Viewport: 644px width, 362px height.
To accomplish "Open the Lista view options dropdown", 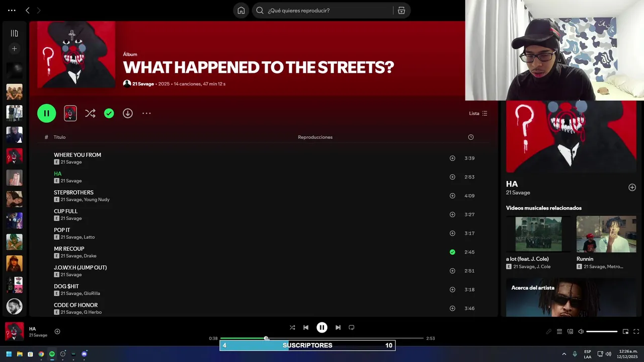I will click(x=478, y=114).
